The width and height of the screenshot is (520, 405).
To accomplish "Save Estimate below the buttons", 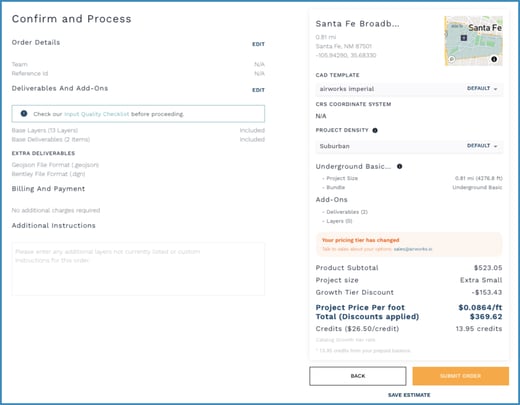I will (x=409, y=395).
